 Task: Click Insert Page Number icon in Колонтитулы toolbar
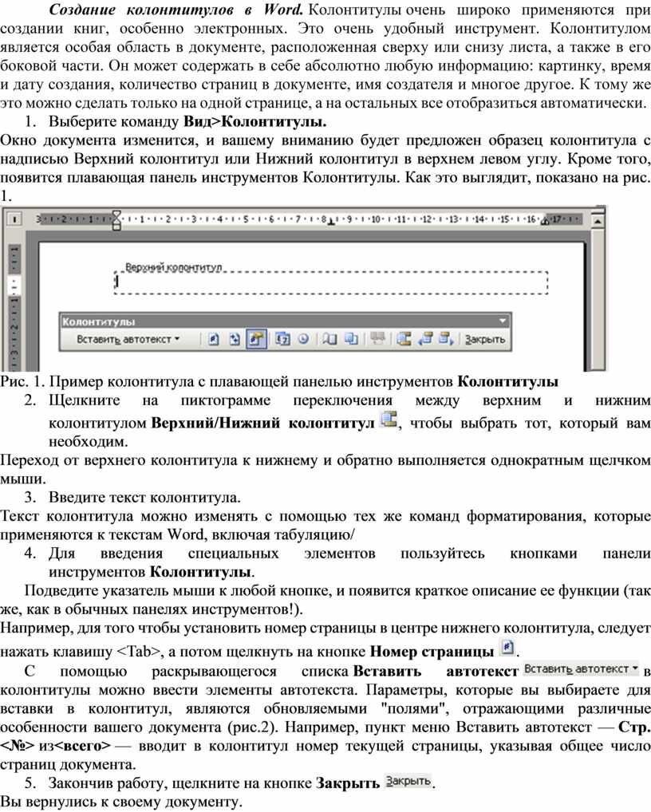(213, 340)
